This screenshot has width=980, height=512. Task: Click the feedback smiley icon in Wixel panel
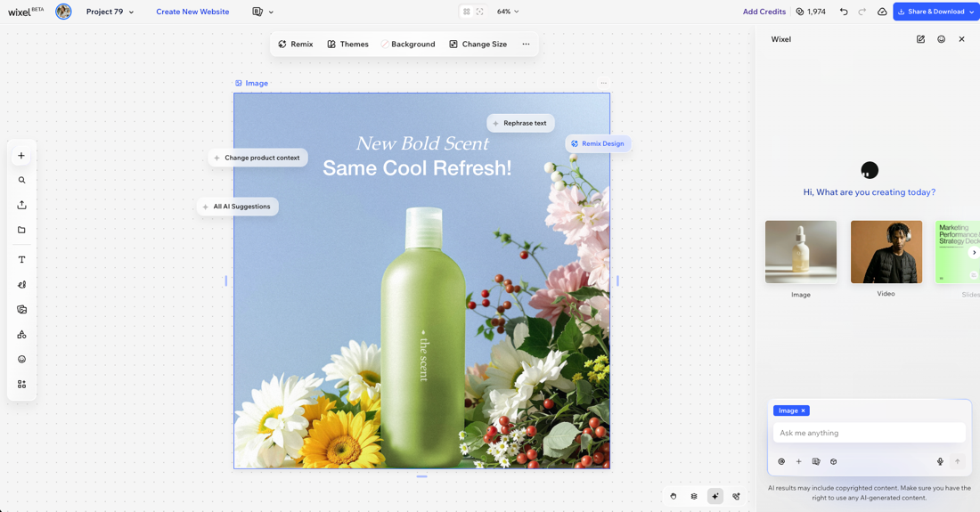coord(942,38)
